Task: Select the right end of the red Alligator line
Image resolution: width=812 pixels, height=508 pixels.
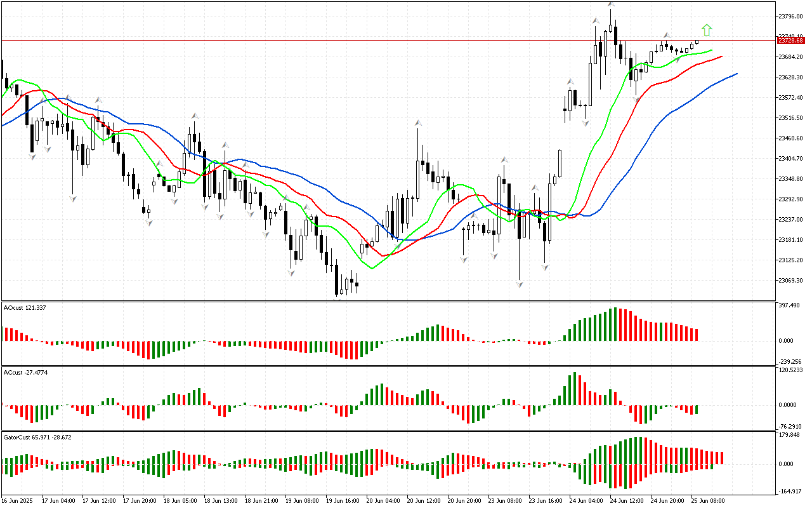Action: (722, 57)
